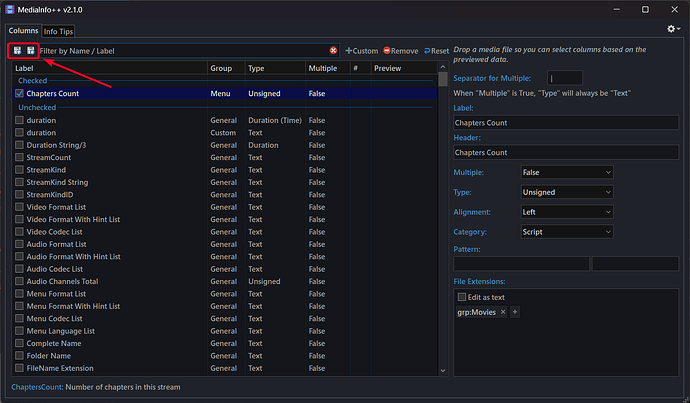
Task: Select the Columns tab
Action: tap(23, 31)
